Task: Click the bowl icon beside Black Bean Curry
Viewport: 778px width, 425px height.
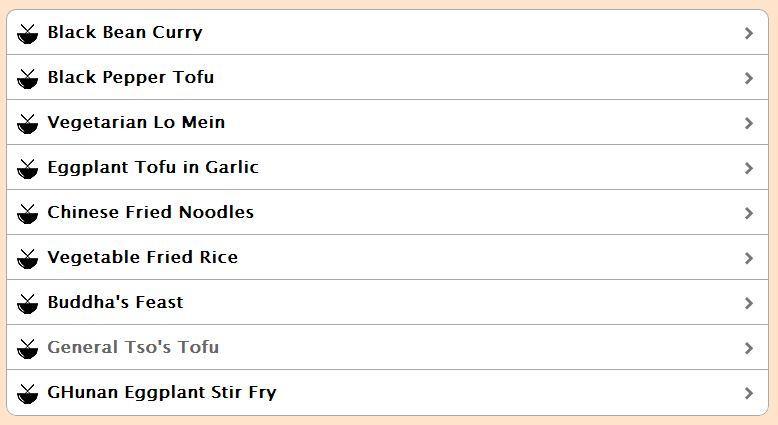Action: point(28,33)
